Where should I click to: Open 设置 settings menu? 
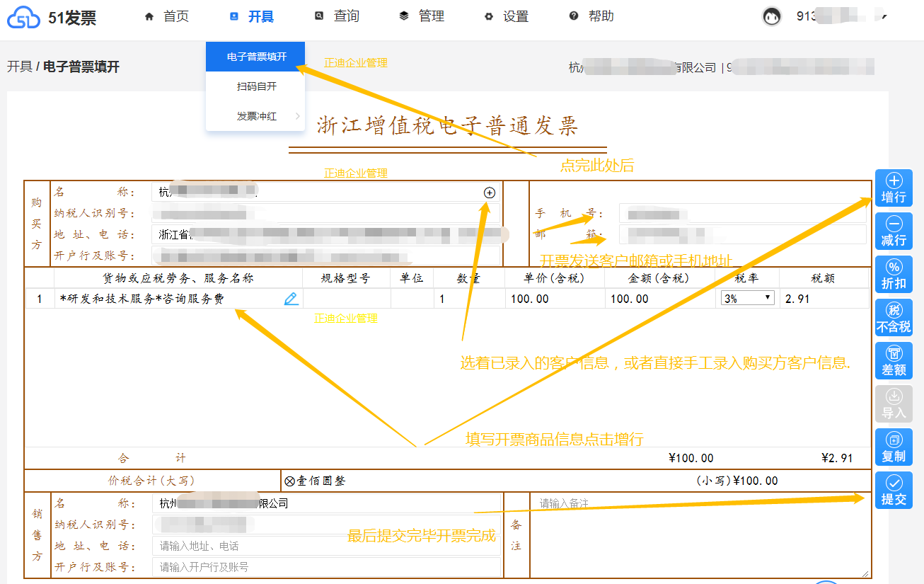coord(507,16)
